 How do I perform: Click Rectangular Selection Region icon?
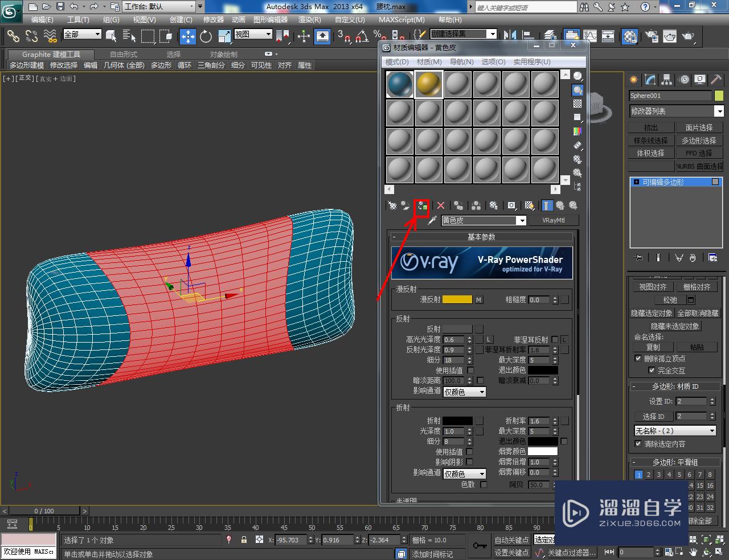tap(148, 36)
